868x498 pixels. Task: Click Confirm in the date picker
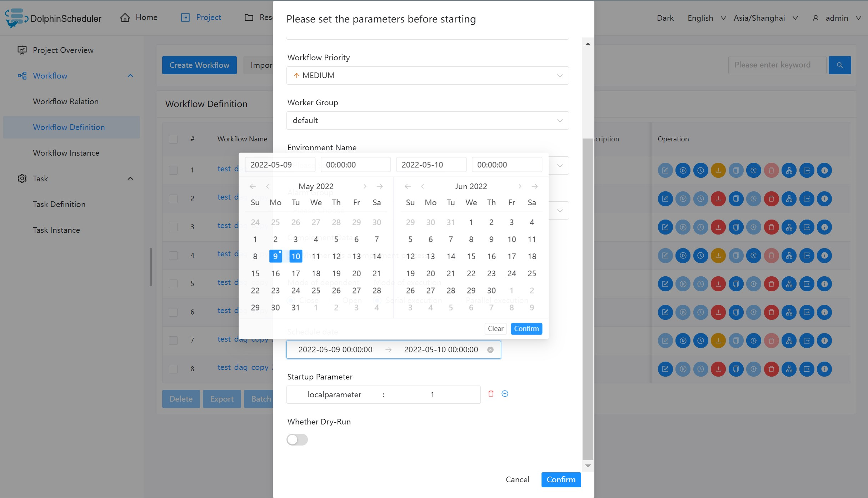coord(526,328)
